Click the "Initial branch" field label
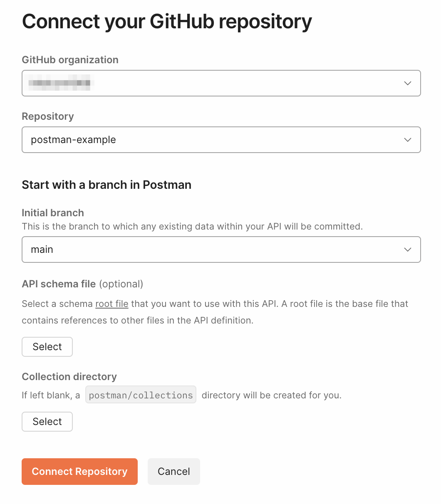 (53, 213)
